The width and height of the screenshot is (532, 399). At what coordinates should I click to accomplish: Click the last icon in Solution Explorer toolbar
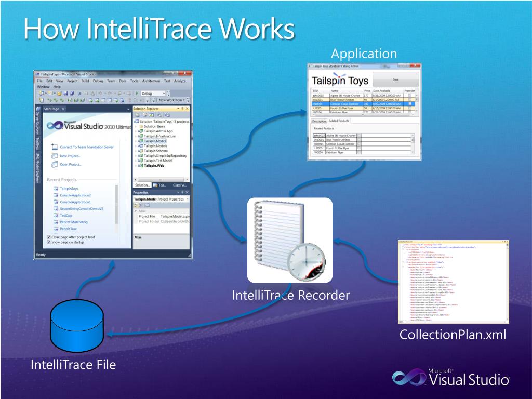coord(167,115)
